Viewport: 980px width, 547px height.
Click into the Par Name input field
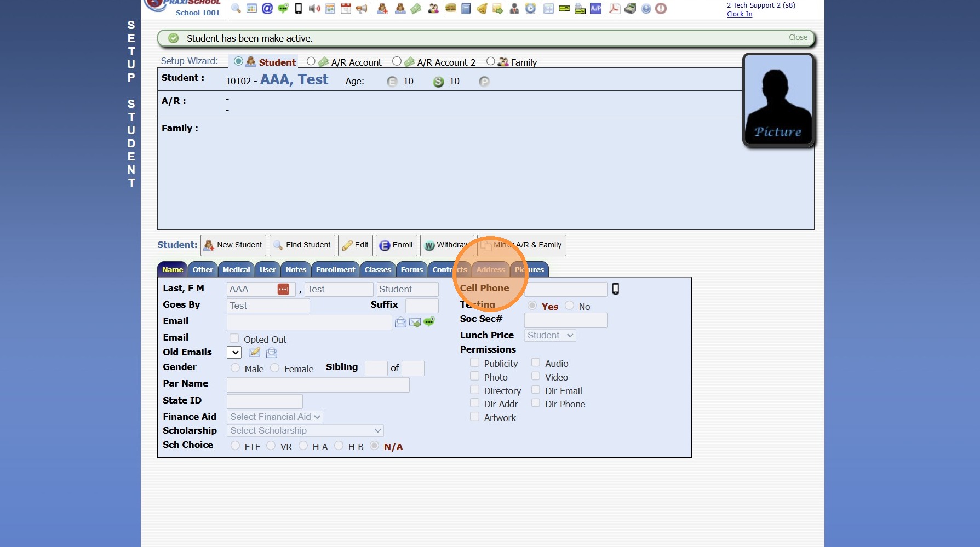coord(318,385)
